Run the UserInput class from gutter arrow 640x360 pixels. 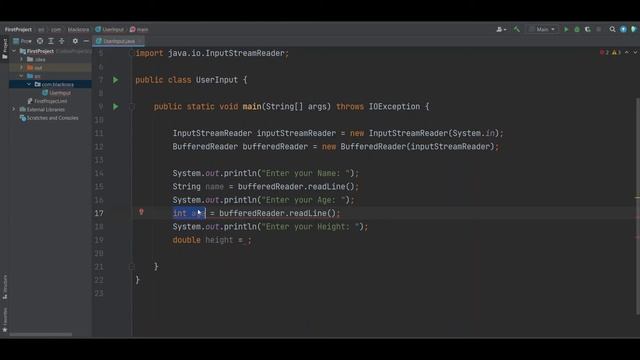pyautogui.click(x=116, y=80)
